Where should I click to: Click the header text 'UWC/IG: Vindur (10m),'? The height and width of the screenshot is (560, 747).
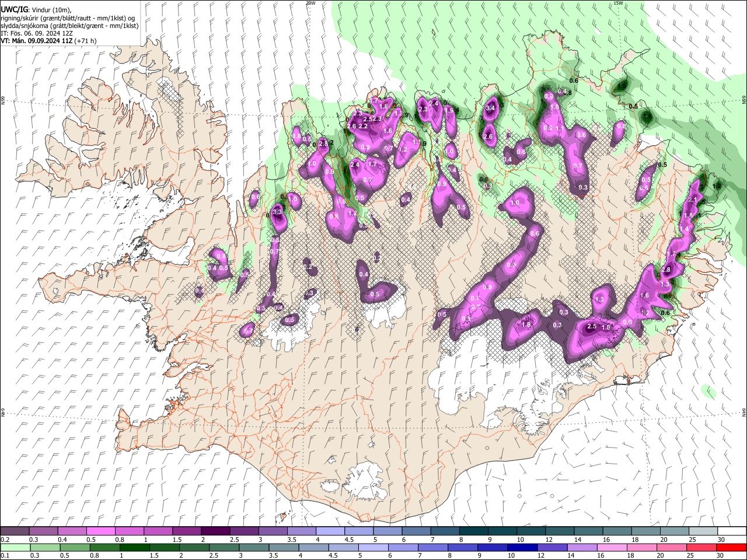click(x=36, y=10)
